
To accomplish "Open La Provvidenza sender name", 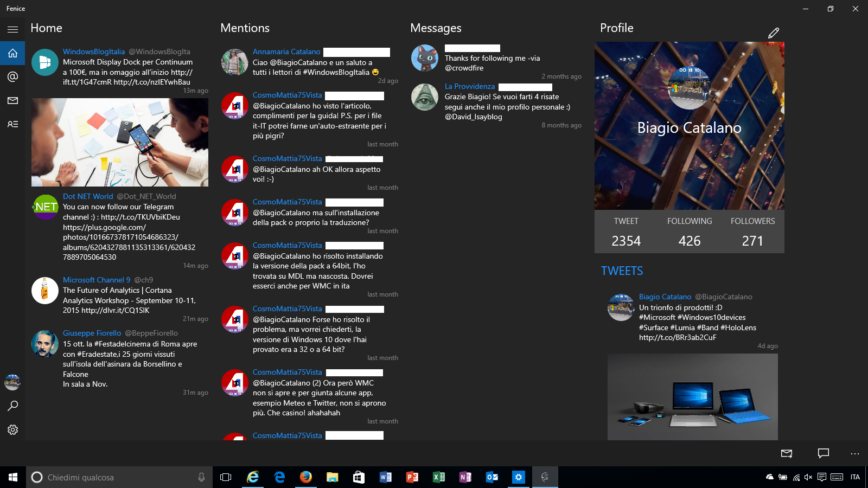I will pos(470,86).
